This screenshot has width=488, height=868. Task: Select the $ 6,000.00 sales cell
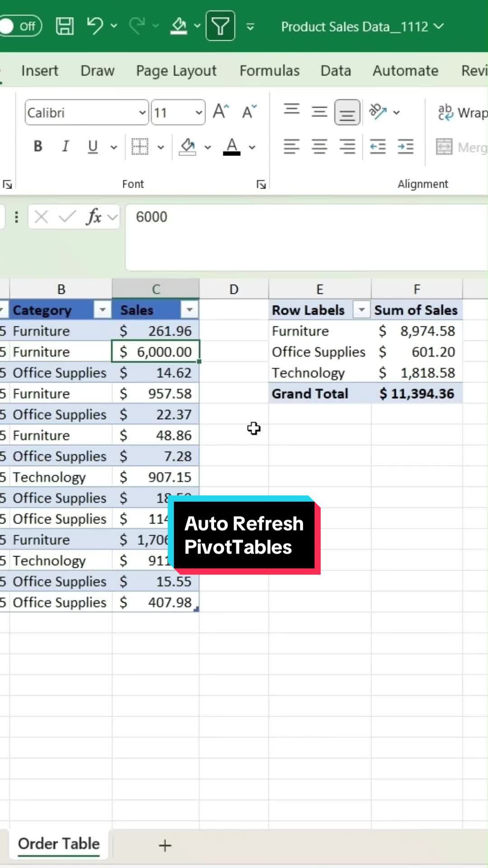(x=155, y=352)
